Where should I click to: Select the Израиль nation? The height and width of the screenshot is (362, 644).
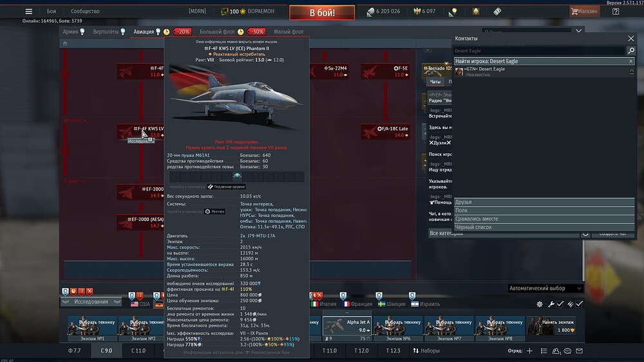[426, 304]
